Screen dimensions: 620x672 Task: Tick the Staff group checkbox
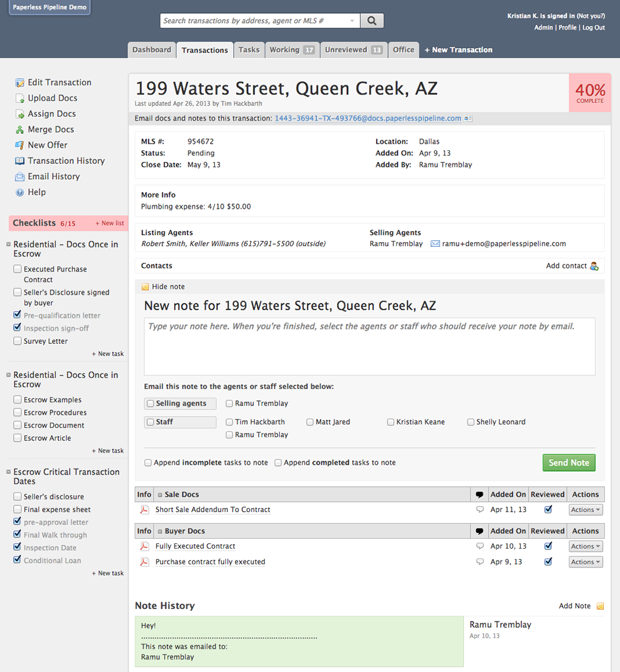pyautogui.click(x=150, y=422)
